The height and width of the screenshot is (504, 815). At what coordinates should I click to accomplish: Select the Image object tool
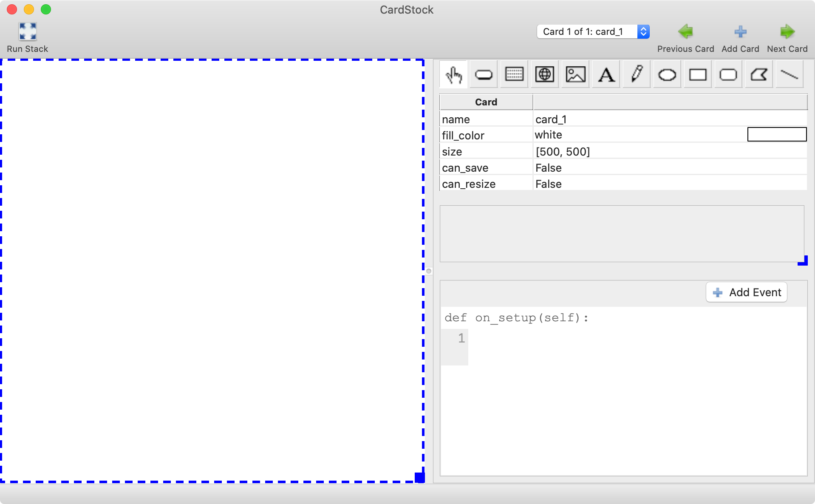pyautogui.click(x=575, y=75)
